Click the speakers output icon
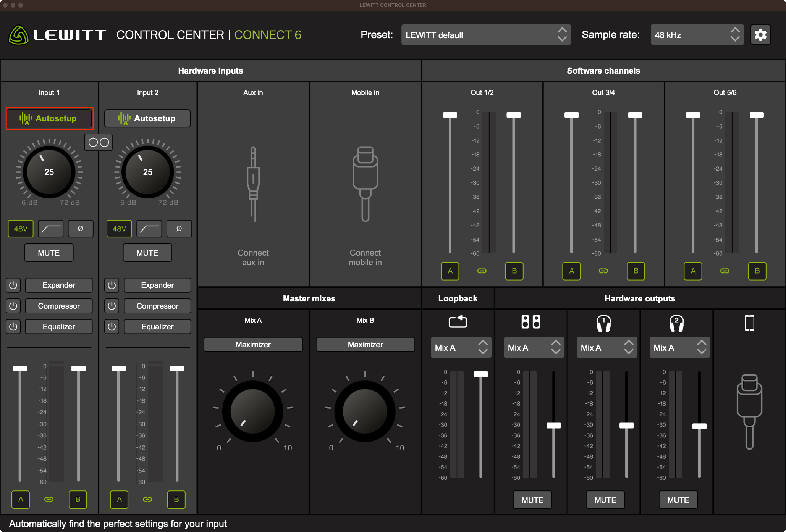The height and width of the screenshot is (532, 786). [531, 322]
